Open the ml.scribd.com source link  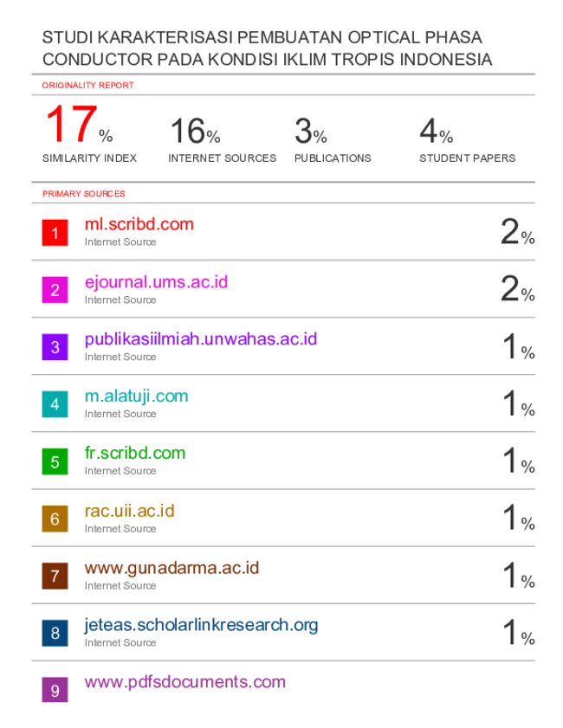tap(139, 224)
